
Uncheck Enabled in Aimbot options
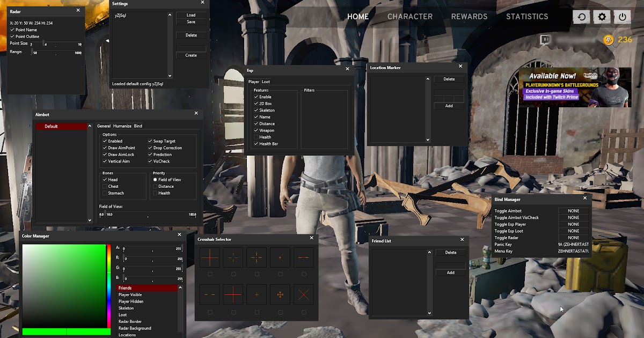pos(105,141)
